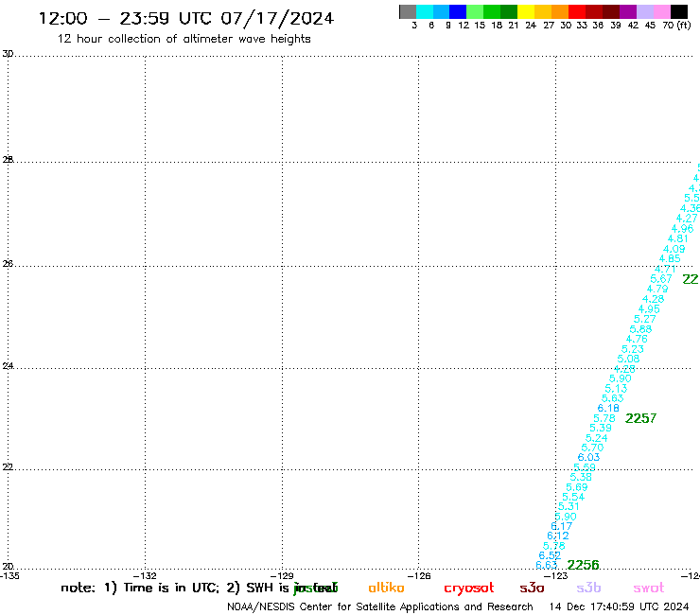The width and height of the screenshot is (700, 615).
Task: Select the wave height value '5.54'
Action: click(x=573, y=497)
